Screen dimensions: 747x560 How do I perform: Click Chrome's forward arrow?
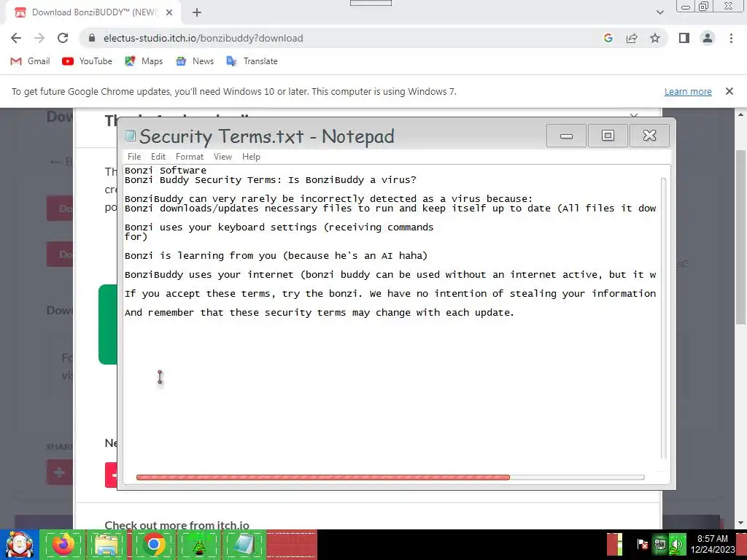click(39, 38)
